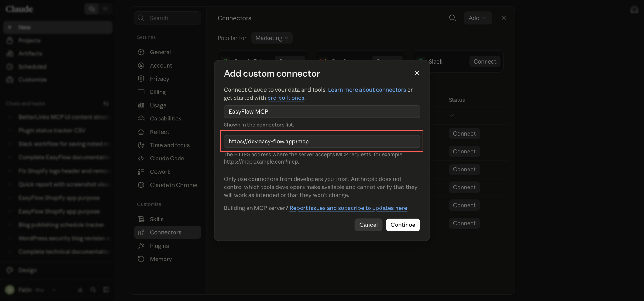This screenshot has width=644, height=301.
Task: Open Learn more about connectors link
Action: click(x=367, y=90)
